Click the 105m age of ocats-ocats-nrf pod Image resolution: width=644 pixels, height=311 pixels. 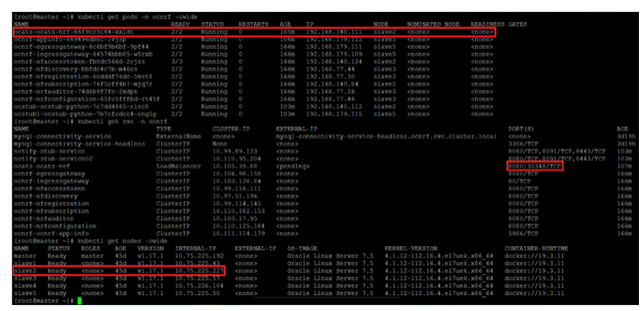[287, 31]
